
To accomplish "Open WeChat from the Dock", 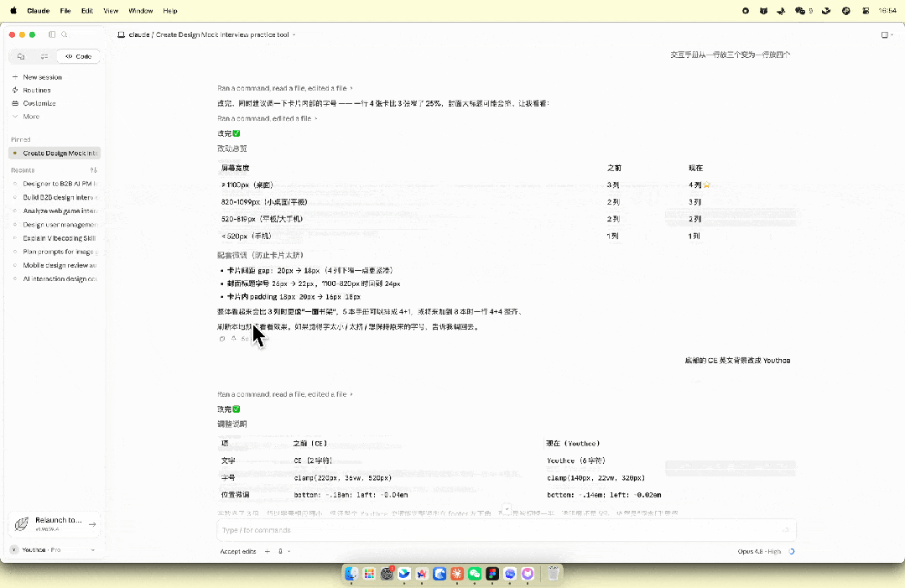I will click(475, 574).
